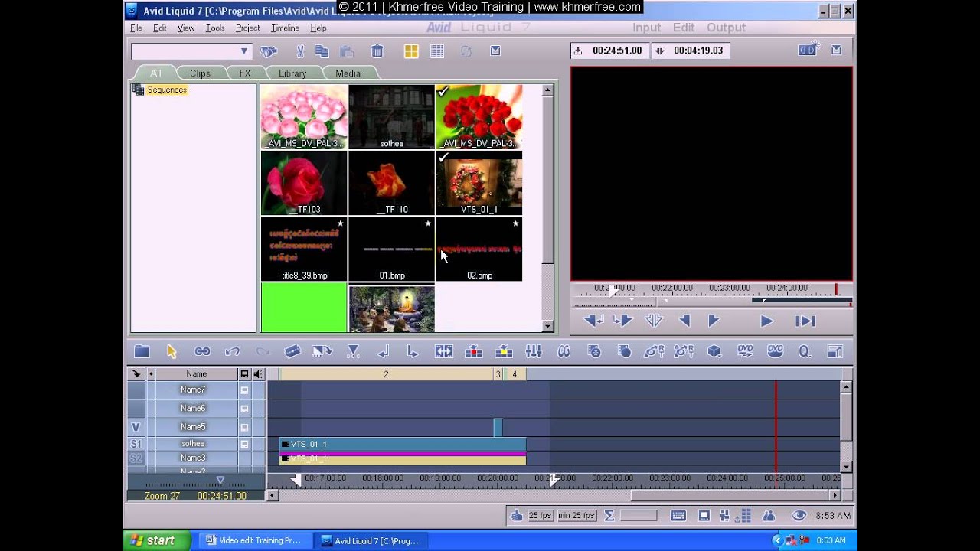
Task: Expand the Sequences tree item
Action: coord(139,90)
